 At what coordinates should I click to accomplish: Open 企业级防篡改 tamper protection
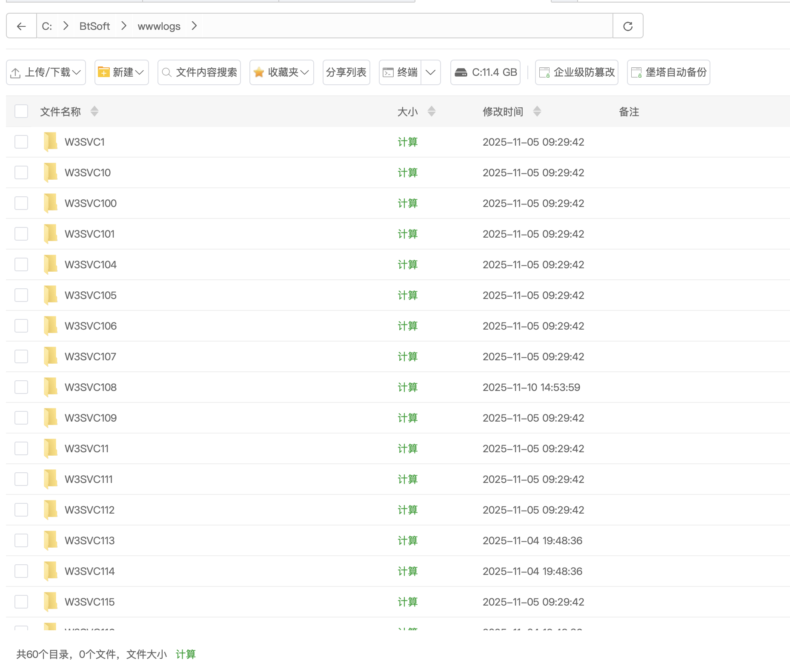click(577, 72)
